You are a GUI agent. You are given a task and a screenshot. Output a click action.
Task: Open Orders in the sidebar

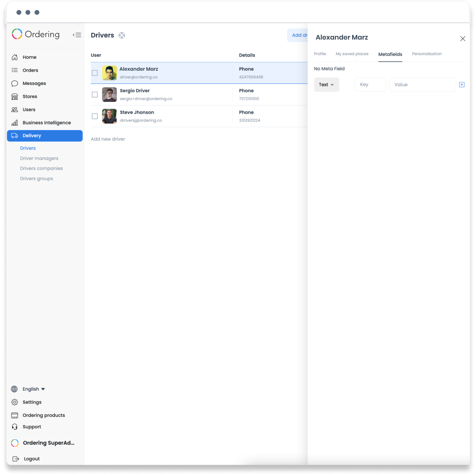(x=30, y=70)
